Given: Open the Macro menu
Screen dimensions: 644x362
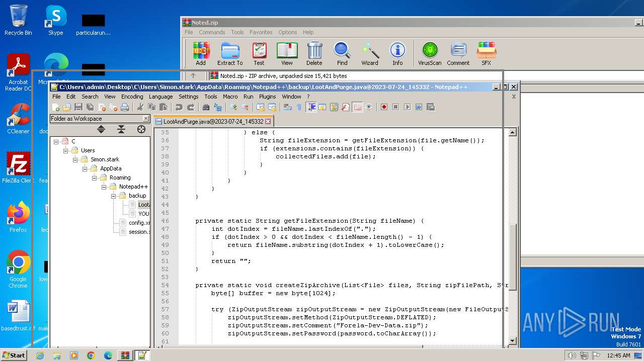Looking at the screenshot, I should click(x=230, y=97).
